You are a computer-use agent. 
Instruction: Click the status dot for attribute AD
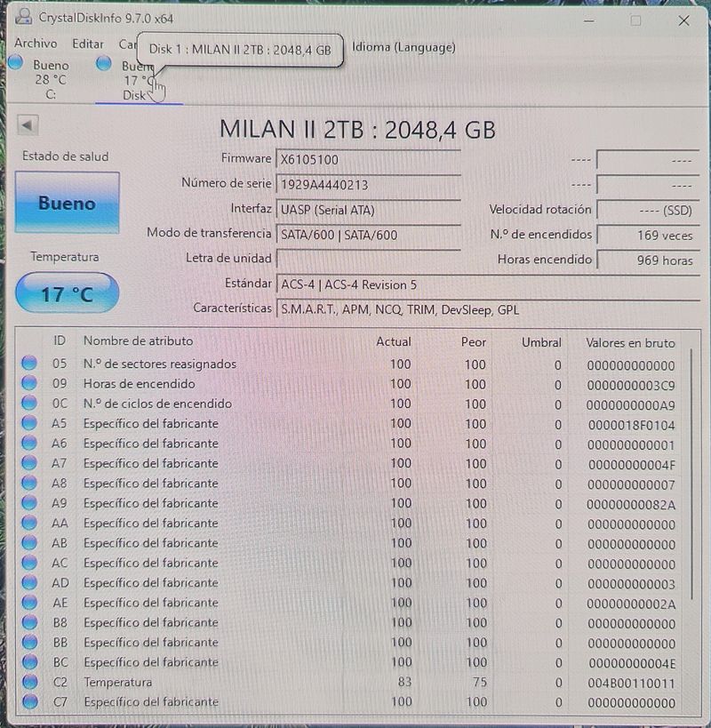coord(29,581)
